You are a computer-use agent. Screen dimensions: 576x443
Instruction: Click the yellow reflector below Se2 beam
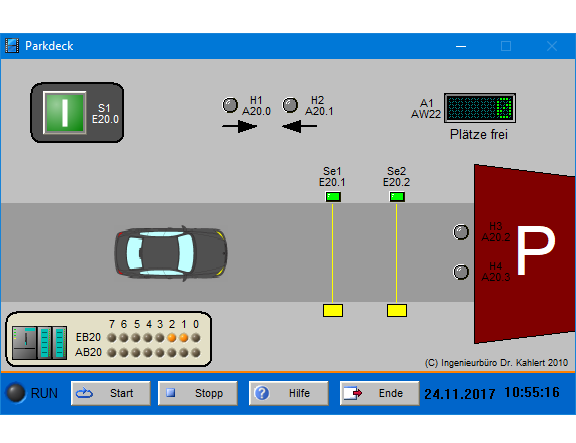[397, 310]
